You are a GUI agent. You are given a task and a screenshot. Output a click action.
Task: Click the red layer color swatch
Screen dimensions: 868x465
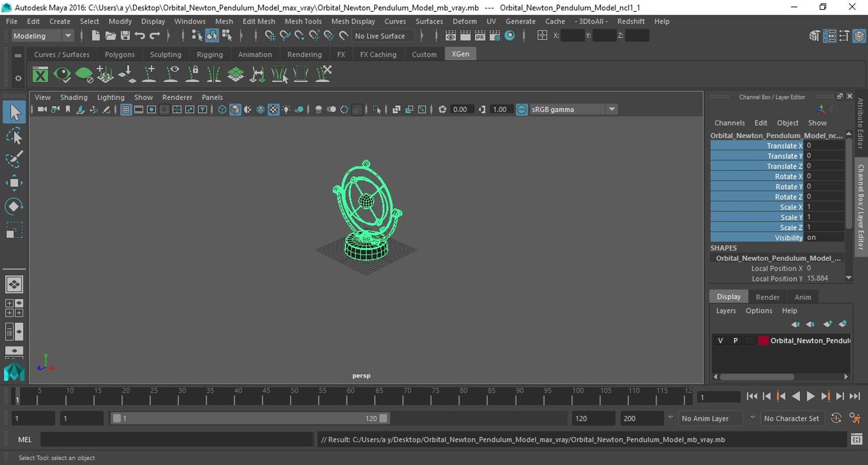pyautogui.click(x=763, y=341)
